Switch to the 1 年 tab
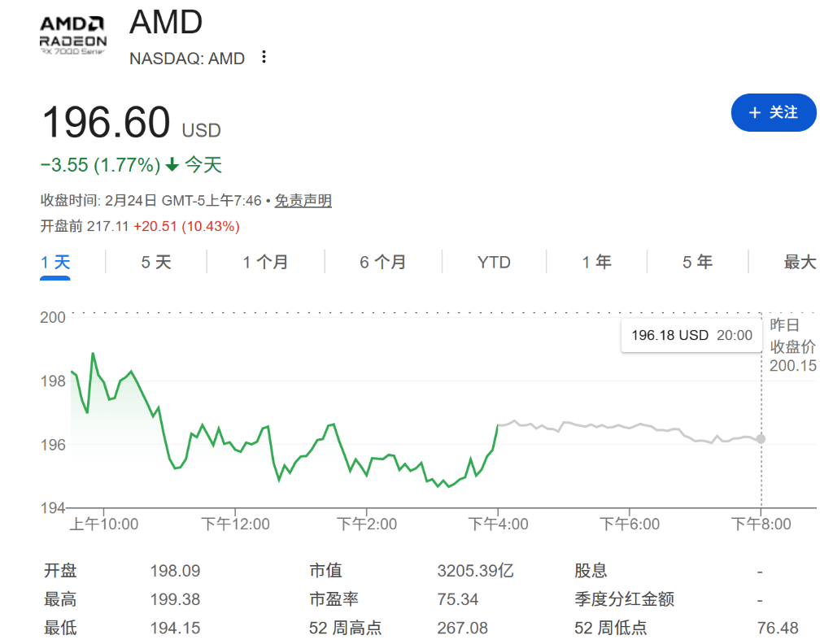Image resolution: width=833 pixels, height=644 pixels. point(596,262)
